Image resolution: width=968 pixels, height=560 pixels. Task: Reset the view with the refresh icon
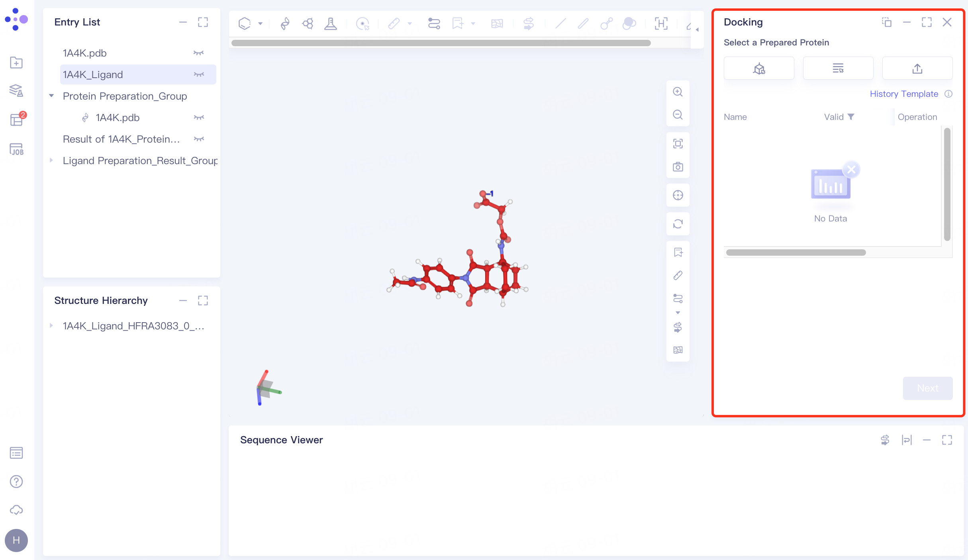(678, 224)
